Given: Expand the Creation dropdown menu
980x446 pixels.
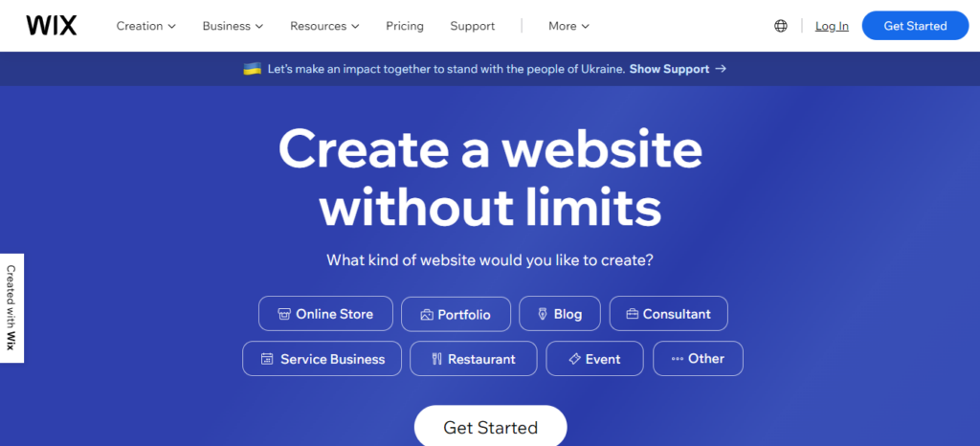Looking at the screenshot, I should (x=146, y=26).
